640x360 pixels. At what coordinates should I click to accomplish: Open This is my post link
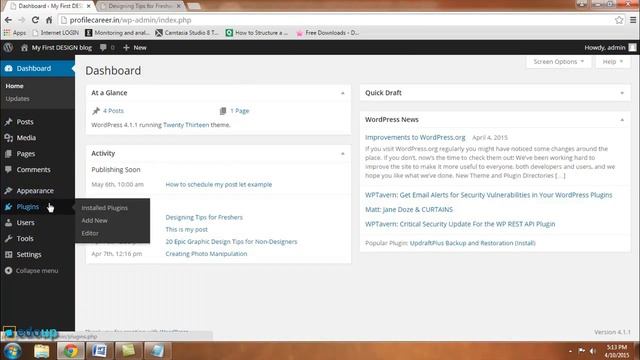(187, 229)
